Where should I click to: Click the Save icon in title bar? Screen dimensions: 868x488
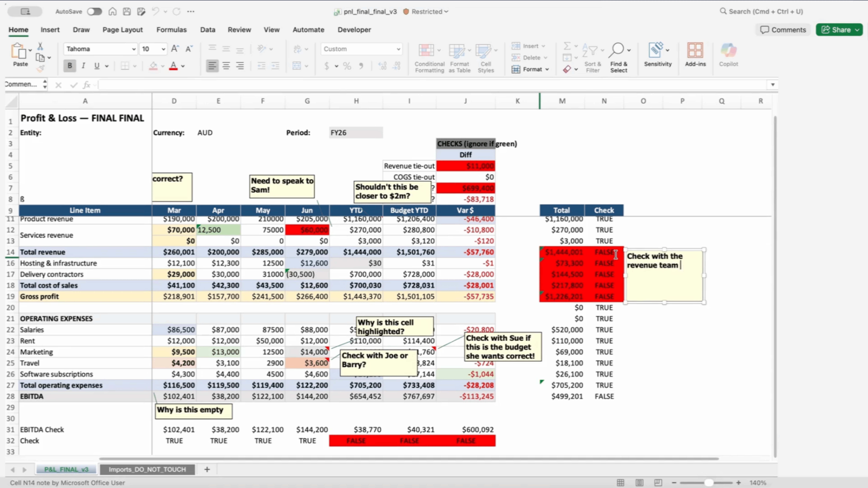pyautogui.click(x=127, y=11)
